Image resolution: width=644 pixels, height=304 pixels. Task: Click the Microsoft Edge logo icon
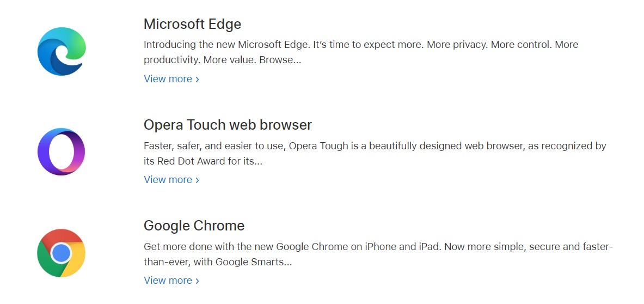pos(62,51)
